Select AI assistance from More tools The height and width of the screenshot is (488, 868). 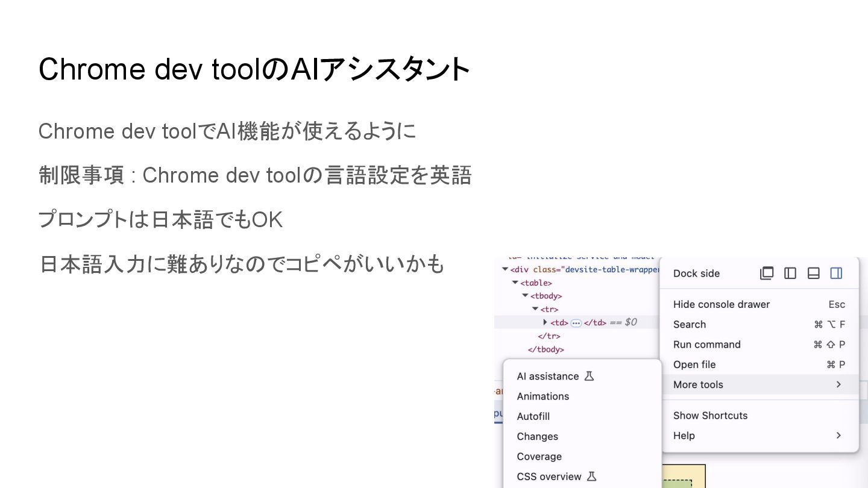click(x=582, y=376)
